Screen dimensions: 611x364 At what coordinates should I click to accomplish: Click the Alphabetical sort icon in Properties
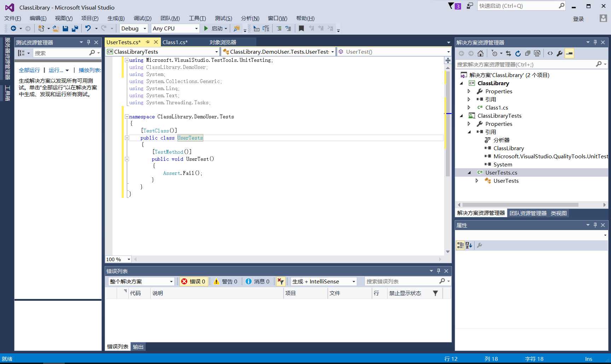click(x=469, y=245)
